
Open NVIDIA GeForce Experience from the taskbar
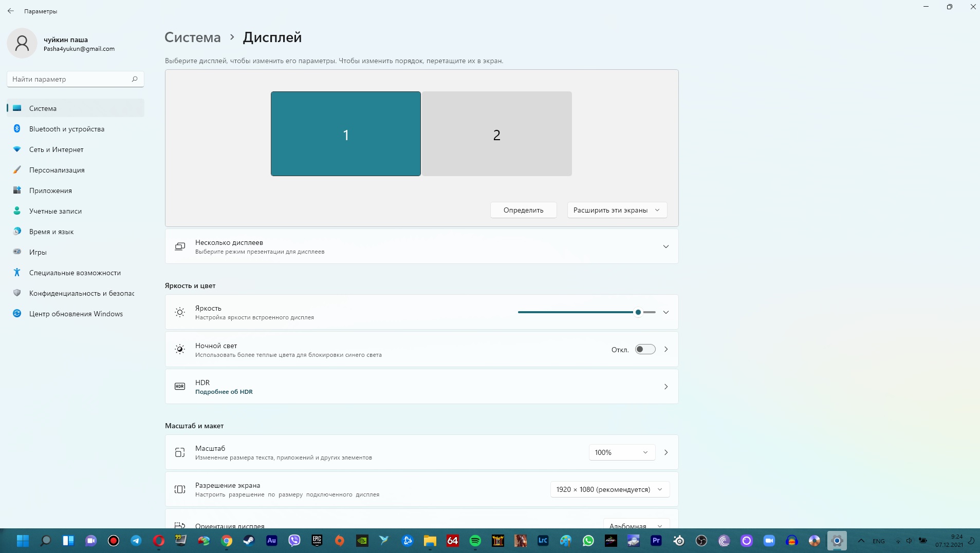click(x=361, y=541)
